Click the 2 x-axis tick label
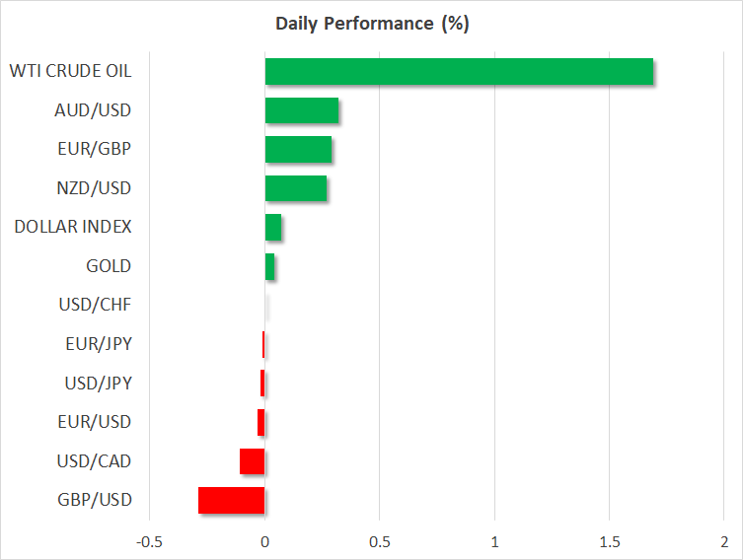This screenshot has width=743, height=560. pos(724,541)
